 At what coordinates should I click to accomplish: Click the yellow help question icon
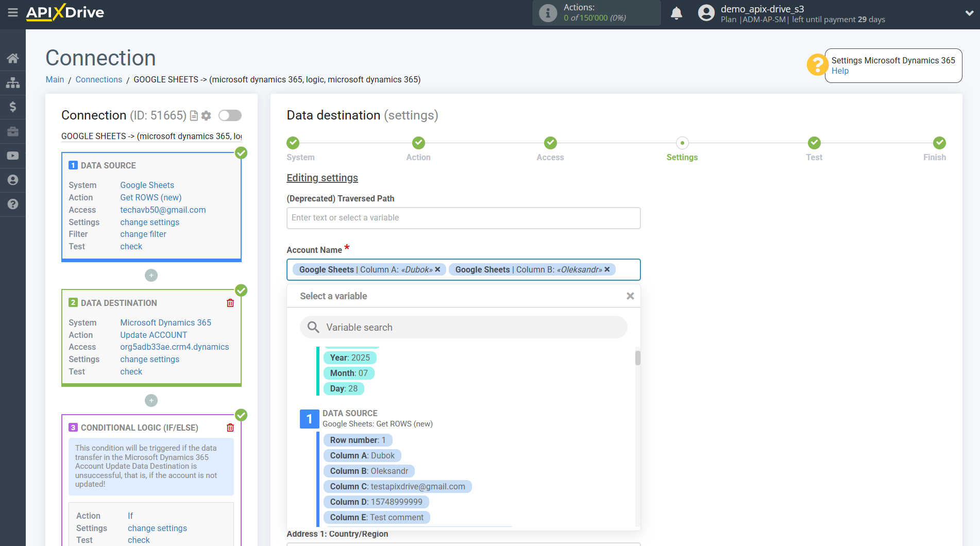[x=817, y=65]
